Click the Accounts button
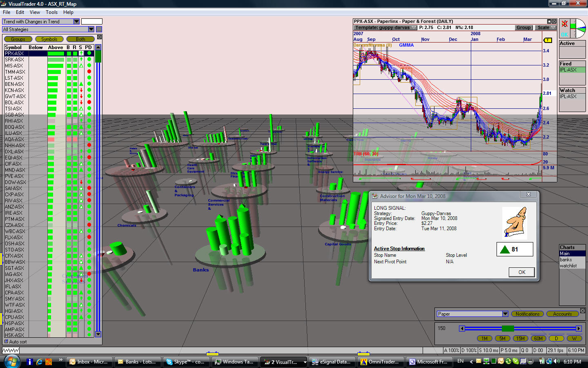 562,314
